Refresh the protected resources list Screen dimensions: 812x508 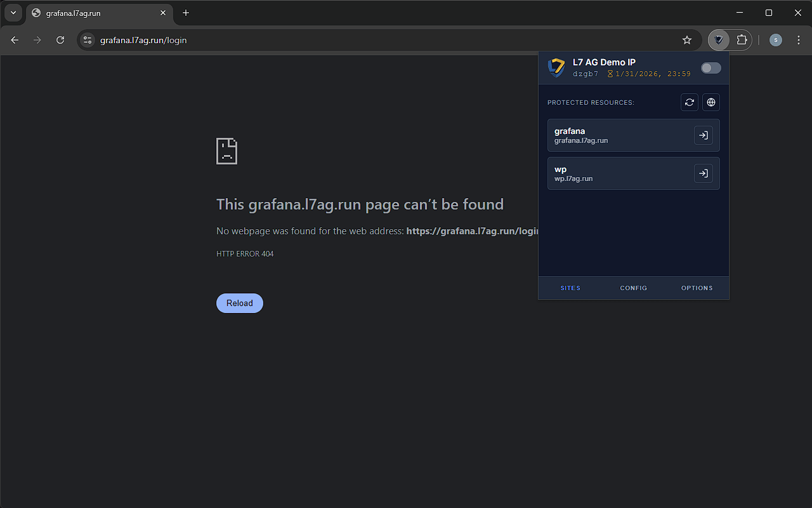point(690,102)
